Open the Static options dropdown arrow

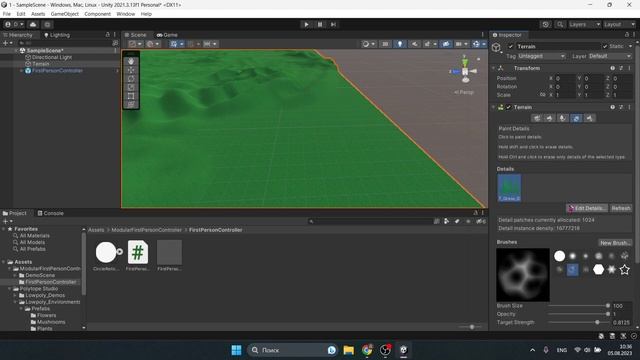click(x=630, y=46)
